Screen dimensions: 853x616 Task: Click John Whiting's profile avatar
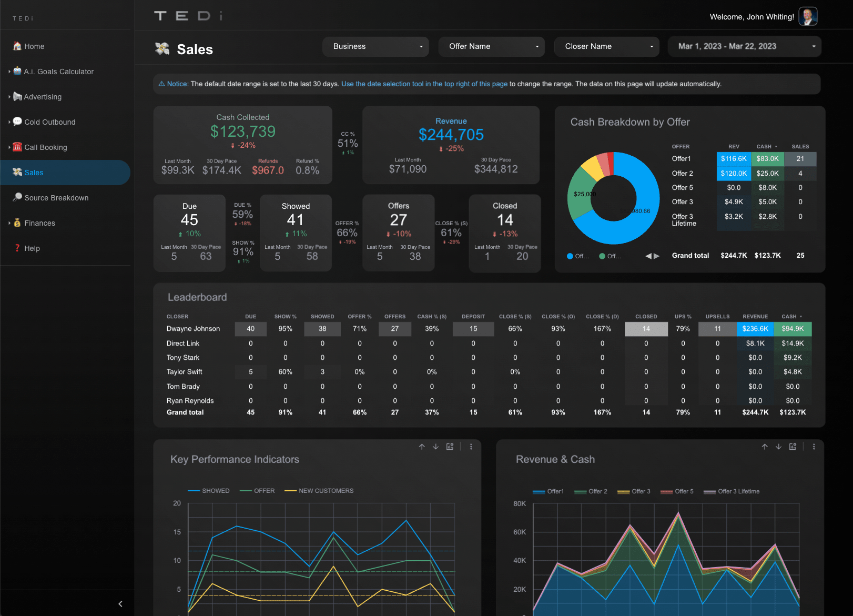coord(808,16)
